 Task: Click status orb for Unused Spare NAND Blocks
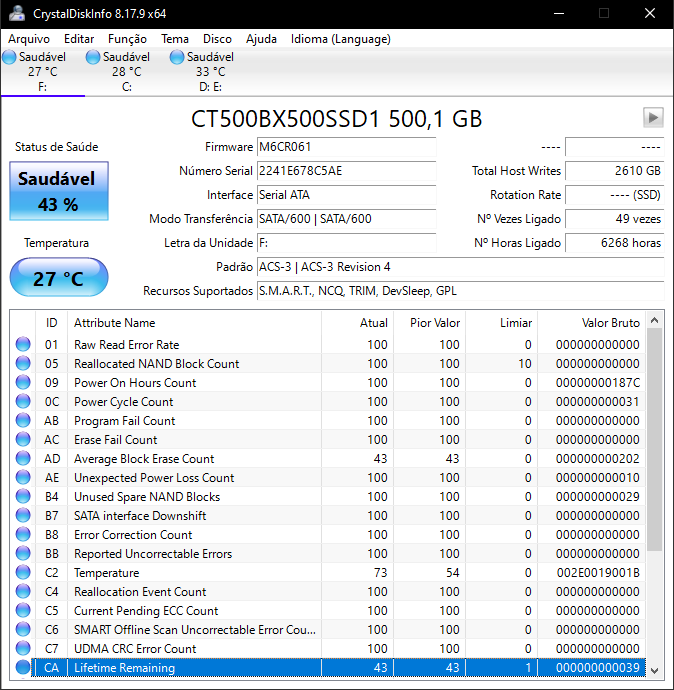[23, 496]
